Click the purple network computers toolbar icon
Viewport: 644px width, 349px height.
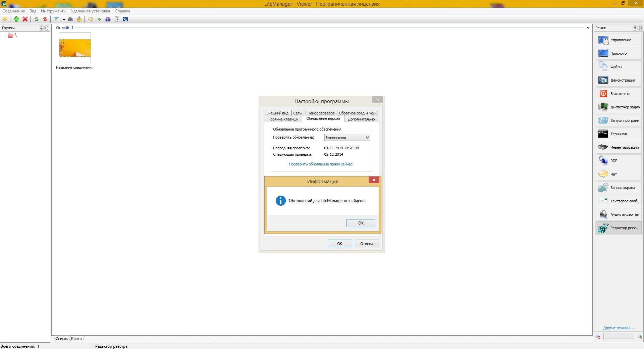[x=108, y=19]
